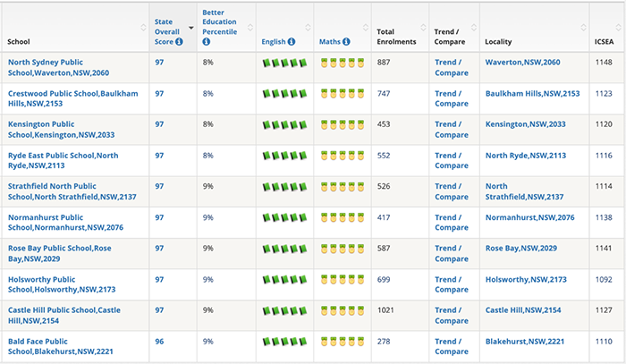Click the Better Education Percentile info icon
This screenshot has height=364, width=626.
point(207,42)
